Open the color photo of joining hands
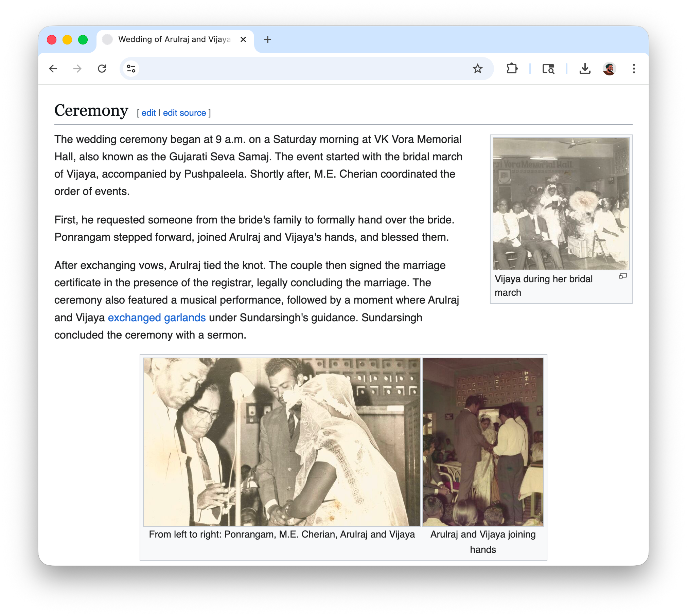Screen dimensions: 687x616 click(483, 442)
